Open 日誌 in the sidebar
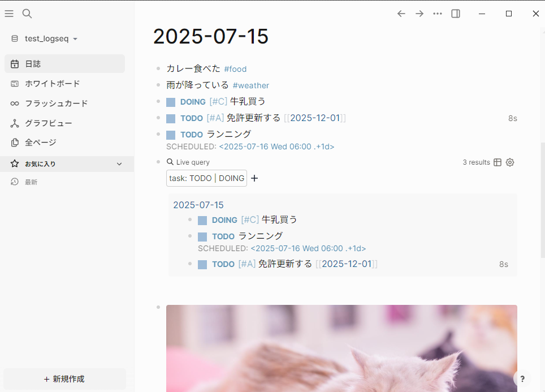The height and width of the screenshot is (392, 545). [64, 64]
